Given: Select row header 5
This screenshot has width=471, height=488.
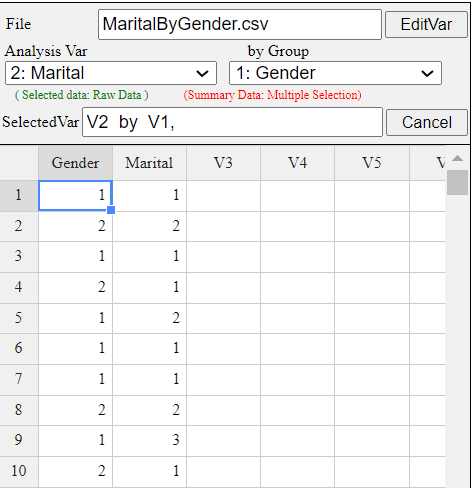Looking at the screenshot, I should click(19, 318).
